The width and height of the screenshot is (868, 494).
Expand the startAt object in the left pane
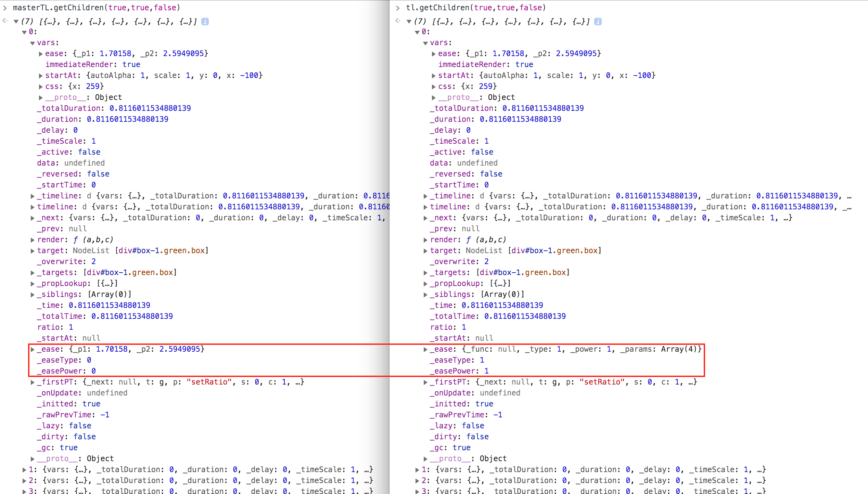(41, 75)
